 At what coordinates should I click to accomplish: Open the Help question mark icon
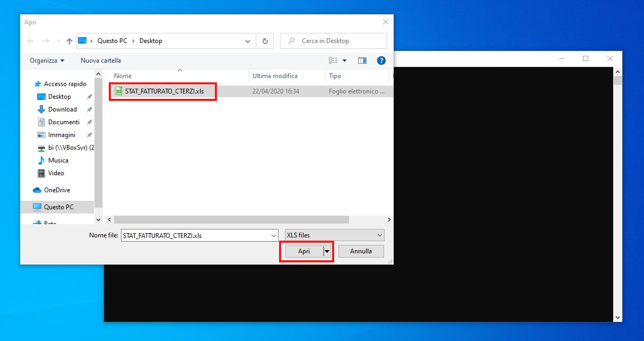381,61
